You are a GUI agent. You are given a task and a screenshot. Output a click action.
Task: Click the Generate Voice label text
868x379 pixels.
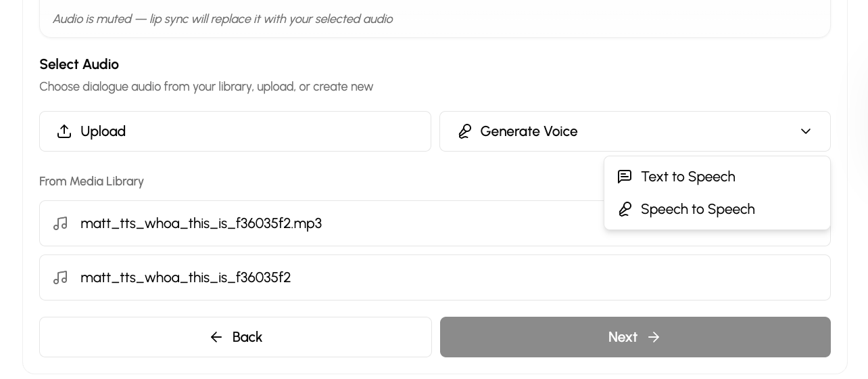tap(529, 131)
